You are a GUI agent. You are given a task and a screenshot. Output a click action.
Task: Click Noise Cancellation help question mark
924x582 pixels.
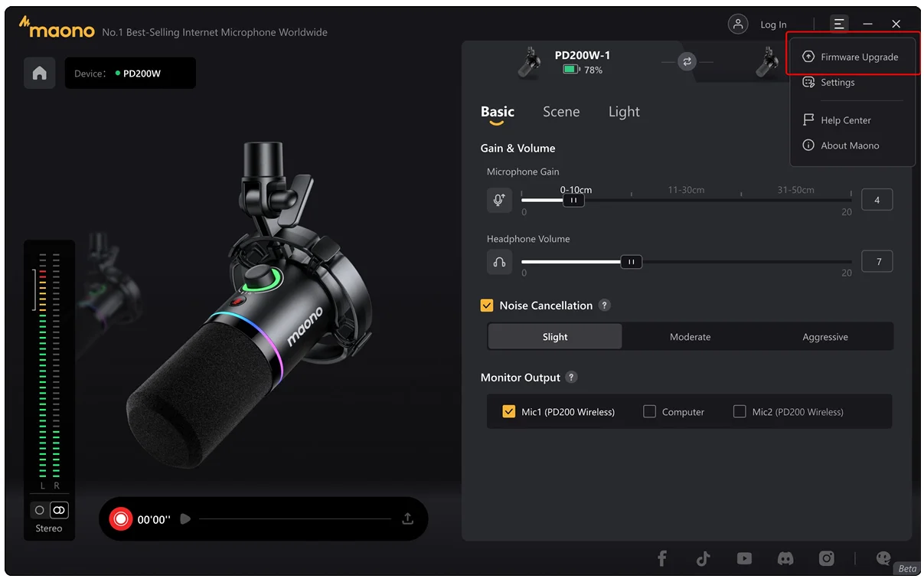point(604,306)
